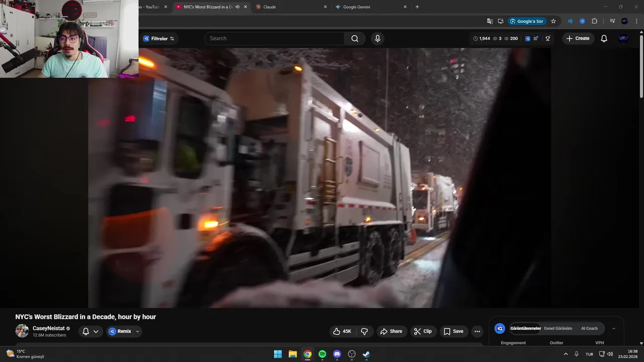The height and width of the screenshot is (362, 644).
Task: Click the Share button
Action: click(x=391, y=331)
